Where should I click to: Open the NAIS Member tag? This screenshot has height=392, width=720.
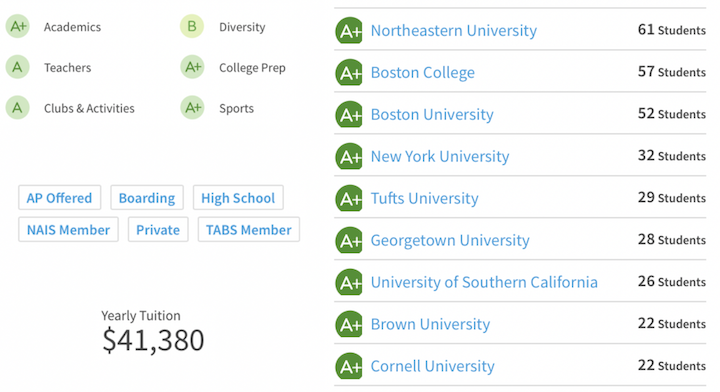(68, 230)
